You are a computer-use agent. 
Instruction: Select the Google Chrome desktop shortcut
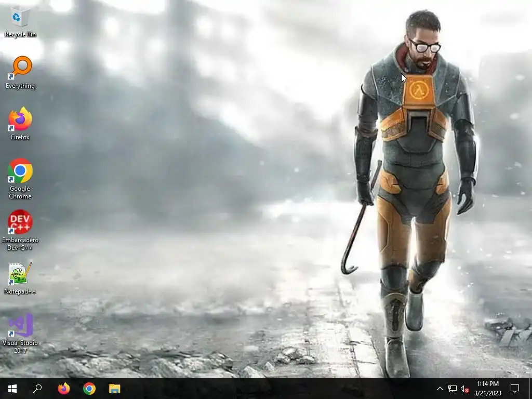[x=20, y=179]
